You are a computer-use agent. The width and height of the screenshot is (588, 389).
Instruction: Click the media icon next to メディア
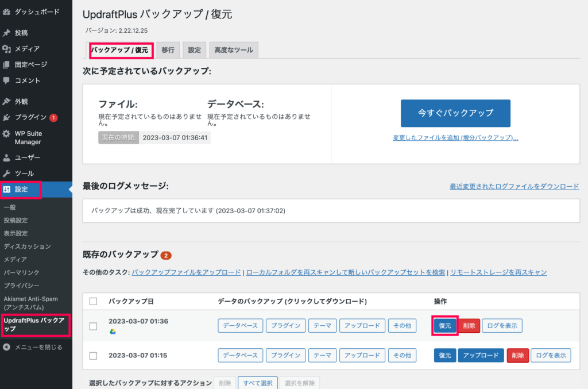coord(6,49)
